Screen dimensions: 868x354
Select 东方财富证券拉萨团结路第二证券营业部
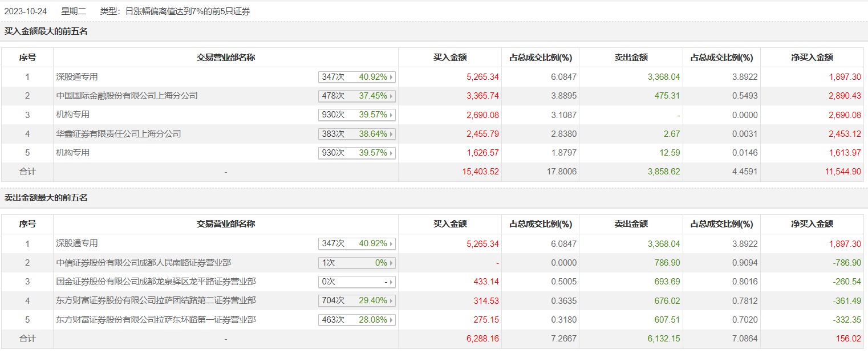(156, 300)
